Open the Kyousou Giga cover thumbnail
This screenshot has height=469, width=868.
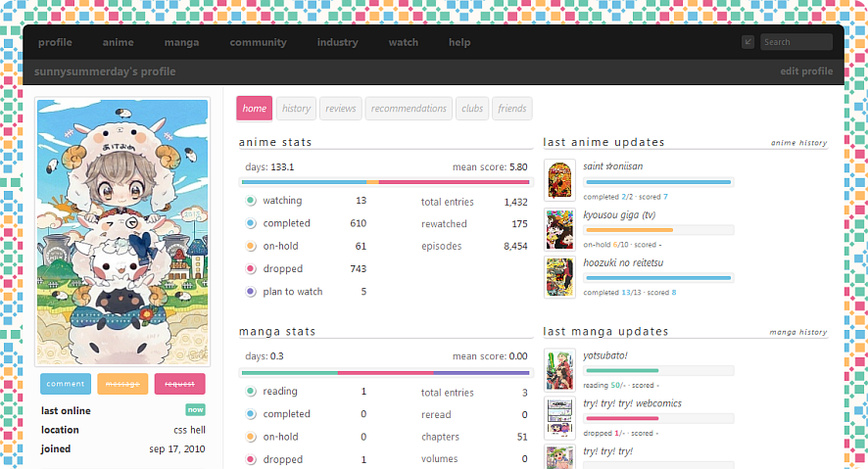tap(559, 229)
